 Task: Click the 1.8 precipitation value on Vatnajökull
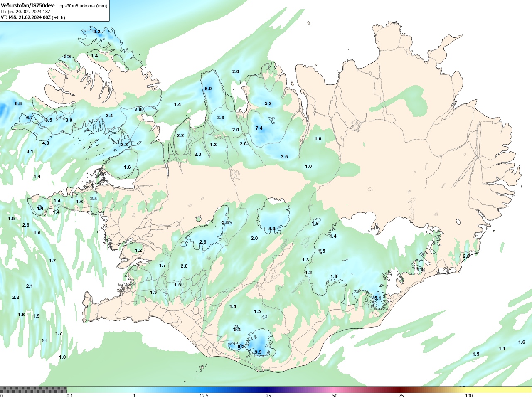tap(334, 276)
